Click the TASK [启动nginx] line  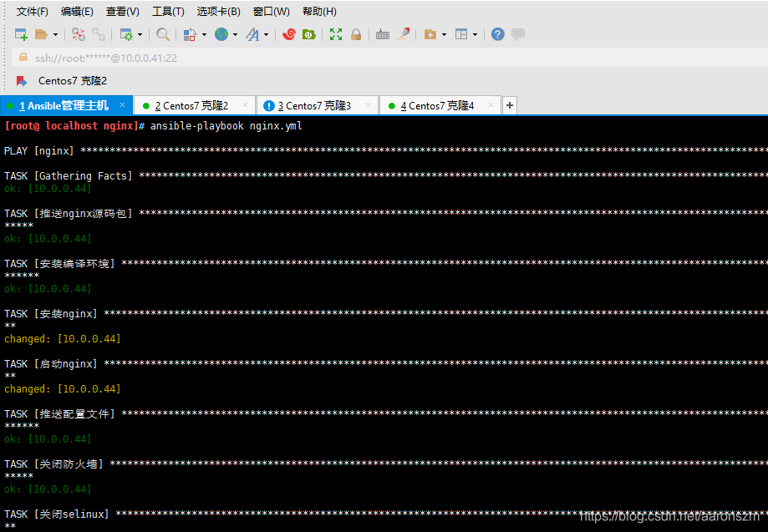click(386, 363)
